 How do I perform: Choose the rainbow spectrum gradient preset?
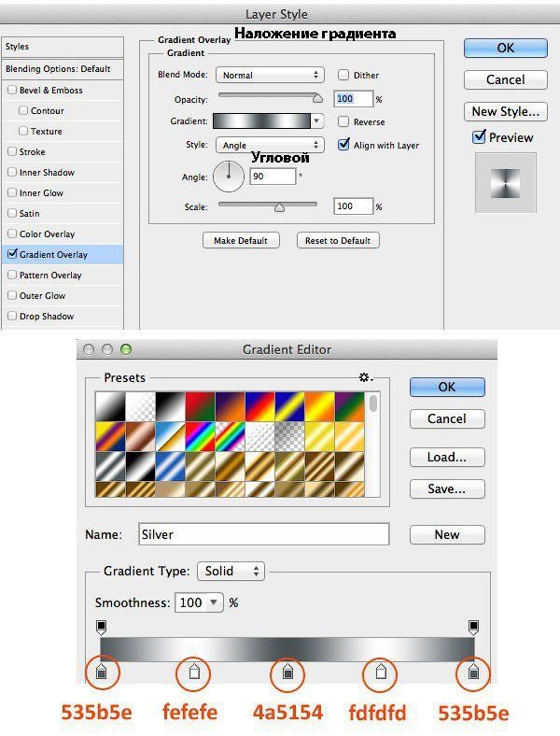[201, 436]
